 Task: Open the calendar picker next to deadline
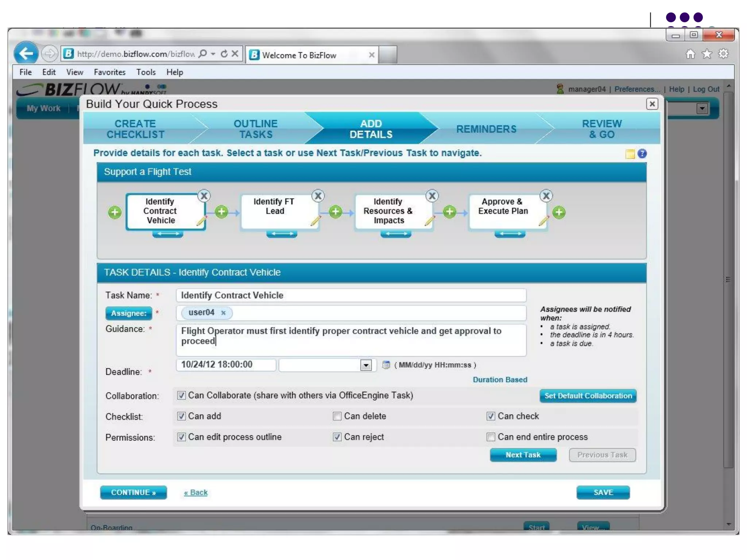point(386,365)
